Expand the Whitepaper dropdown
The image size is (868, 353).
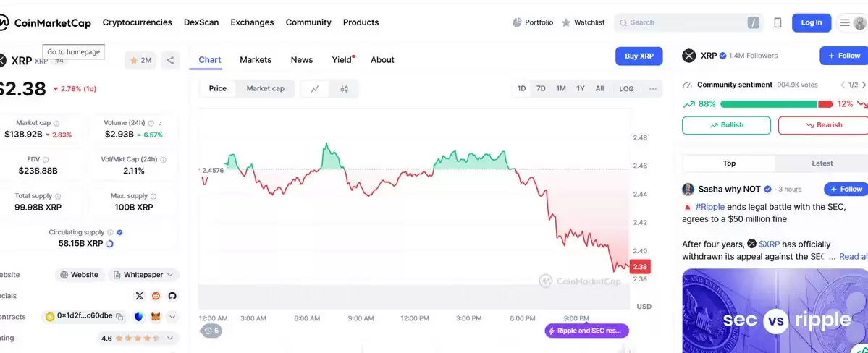[x=143, y=275]
